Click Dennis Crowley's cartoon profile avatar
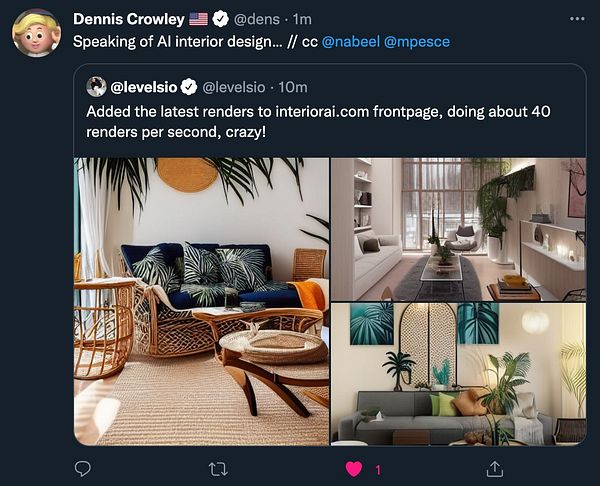The width and height of the screenshot is (600, 486). tap(36, 33)
